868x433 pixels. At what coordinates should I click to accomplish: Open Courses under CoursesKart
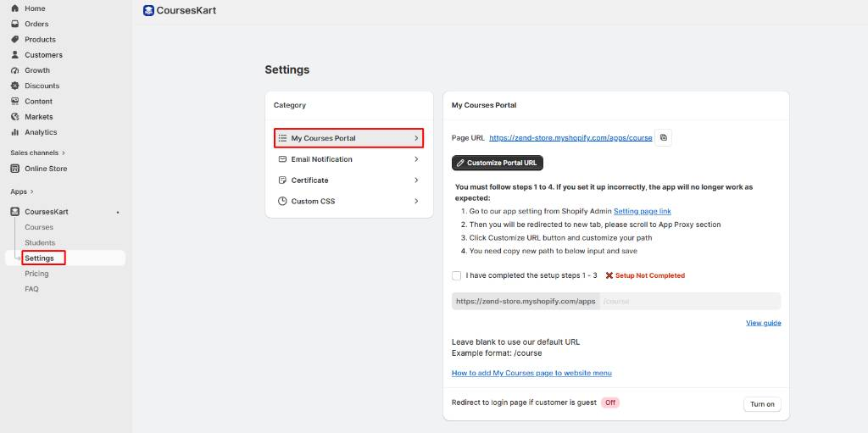pos(39,227)
